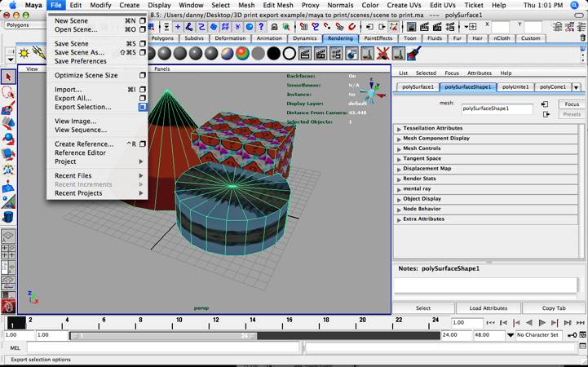
Task: Click the clapperboard render icon on shelf
Action: 305,53
